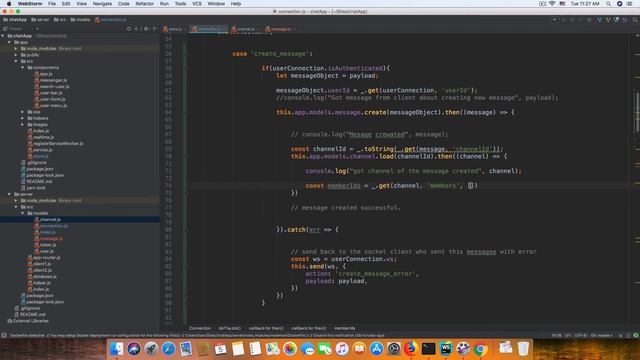Open the Tools menu

pyautogui.click(x=180, y=4)
